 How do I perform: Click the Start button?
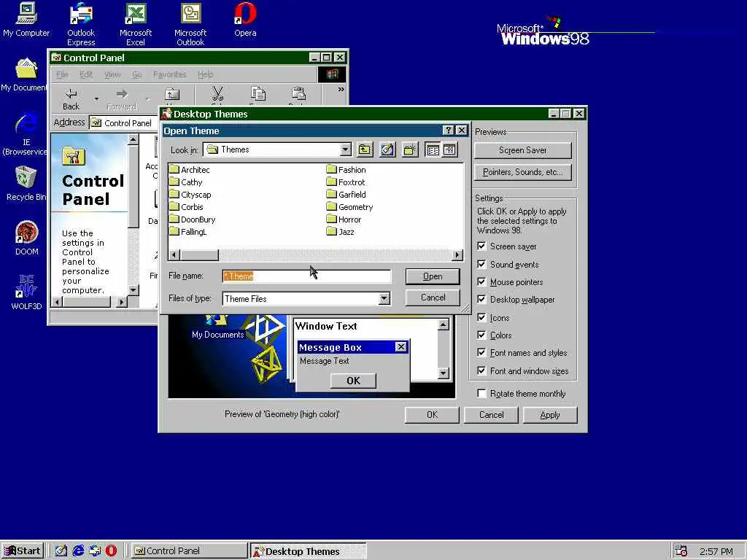[23, 551]
